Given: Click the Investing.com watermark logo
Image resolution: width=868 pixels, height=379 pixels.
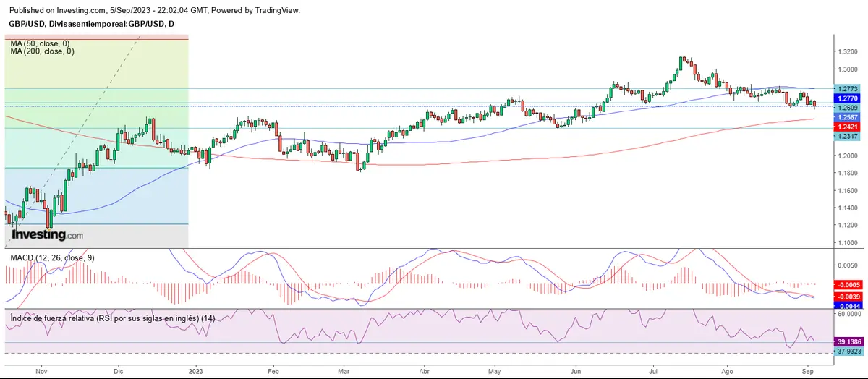Looking at the screenshot, I should click(x=48, y=235).
